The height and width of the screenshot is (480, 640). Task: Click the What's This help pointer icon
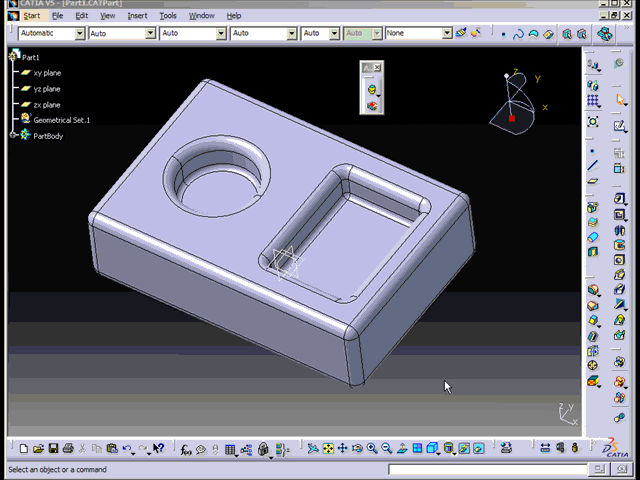(x=159, y=449)
